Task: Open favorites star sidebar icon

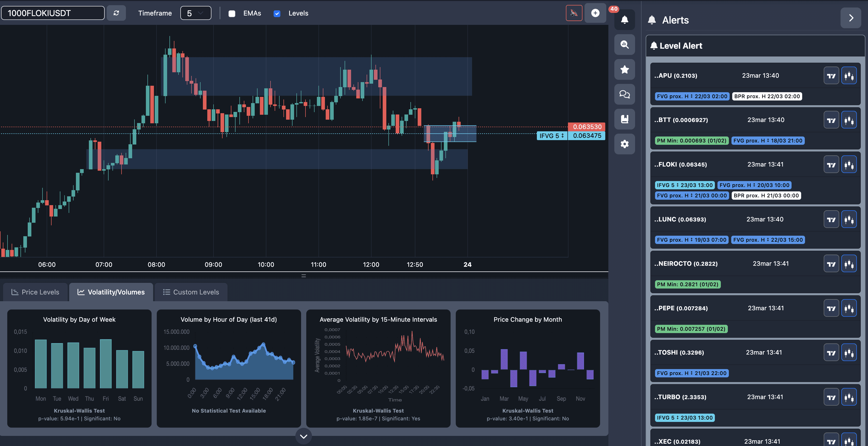Action: tap(624, 69)
